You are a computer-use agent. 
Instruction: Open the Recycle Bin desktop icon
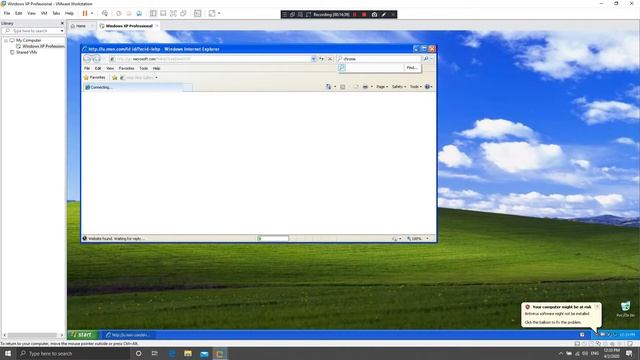(625, 309)
